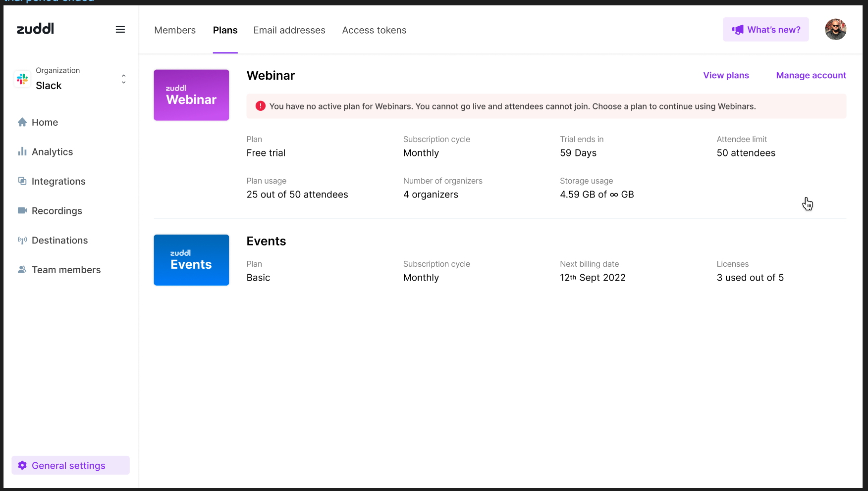The height and width of the screenshot is (491, 868).
Task: Click the Integrations sidebar icon
Action: click(22, 181)
